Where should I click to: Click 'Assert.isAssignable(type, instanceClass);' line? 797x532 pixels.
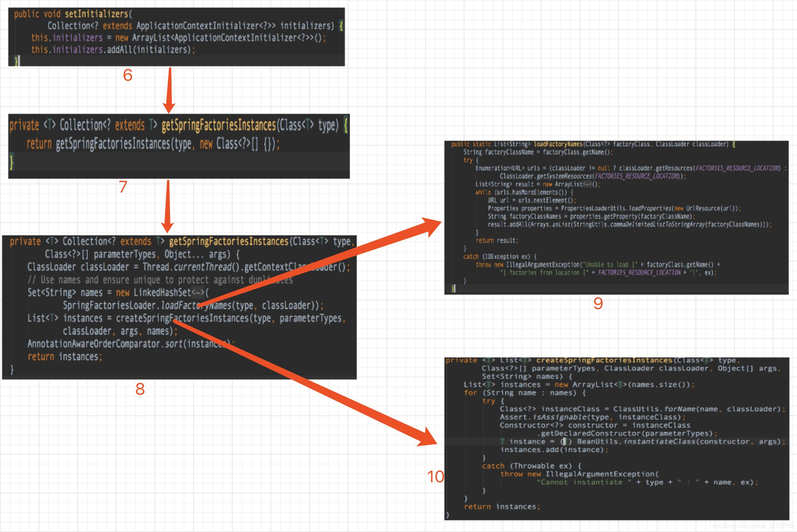pos(593,417)
